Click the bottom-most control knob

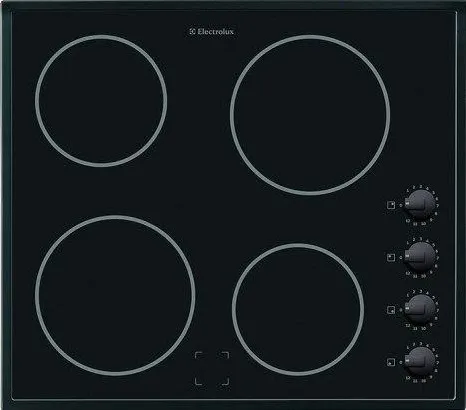pos(420,362)
